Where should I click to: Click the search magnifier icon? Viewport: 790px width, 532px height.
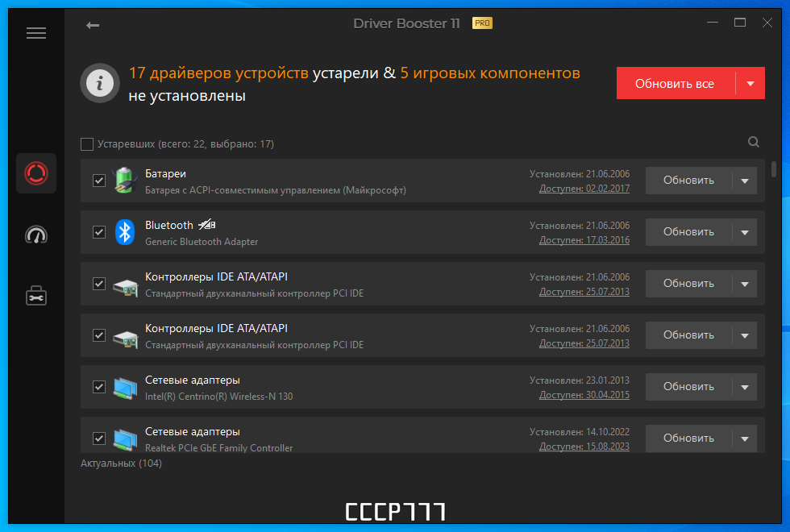(754, 142)
